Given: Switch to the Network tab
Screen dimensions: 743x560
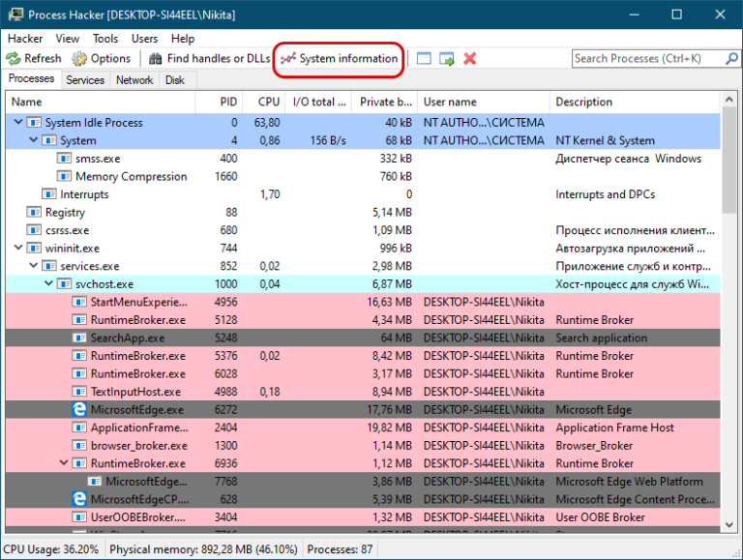Looking at the screenshot, I should point(134,80).
